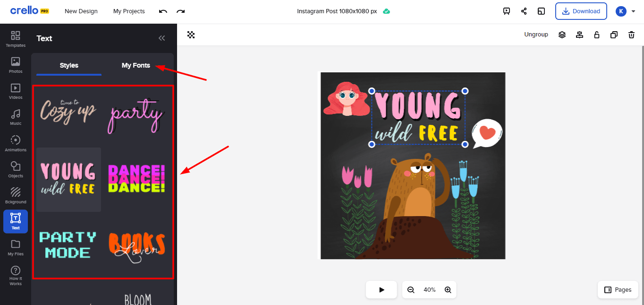Click the duplicate element icon

click(x=614, y=35)
